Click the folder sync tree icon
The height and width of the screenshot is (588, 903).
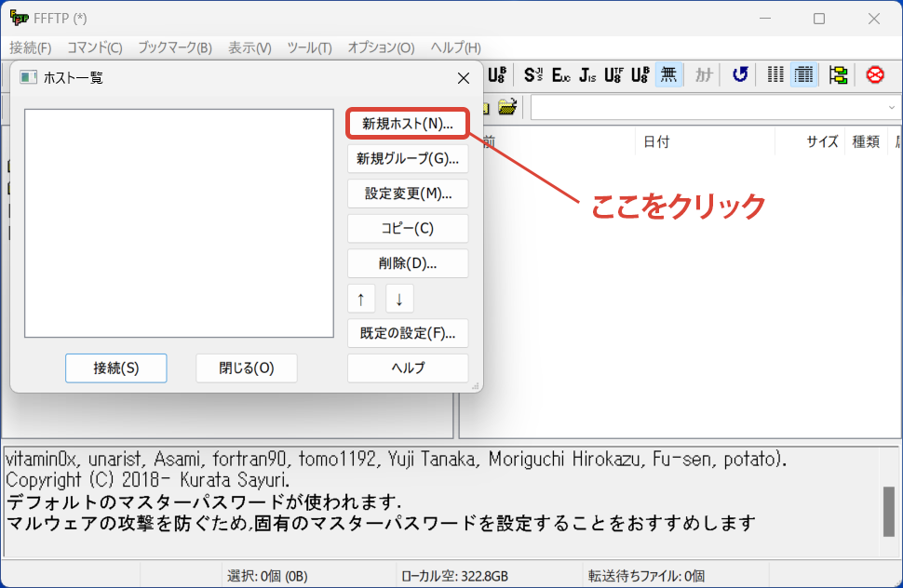coord(838,74)
